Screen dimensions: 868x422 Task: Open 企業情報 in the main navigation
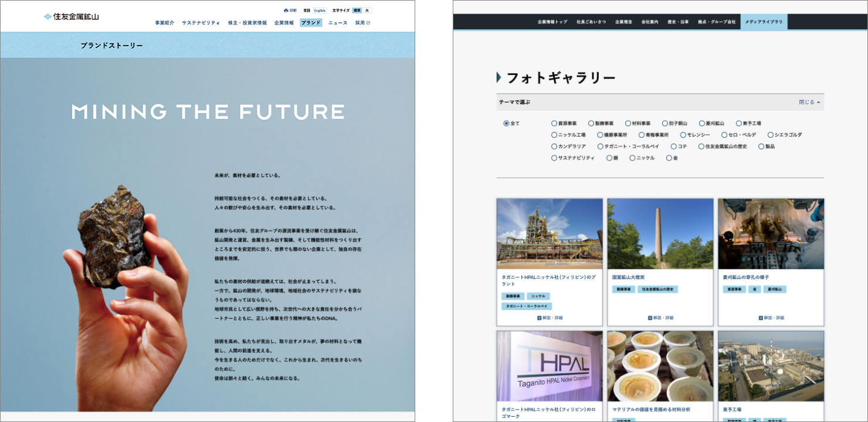284,23
